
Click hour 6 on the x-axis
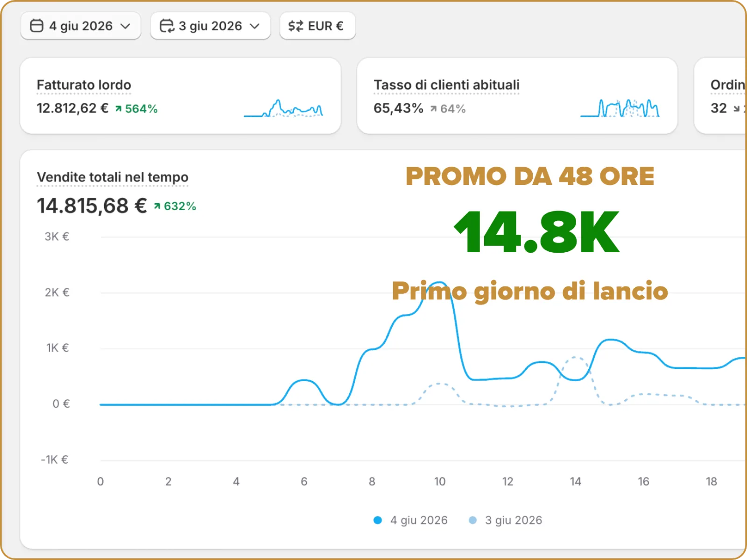[304, 482]
